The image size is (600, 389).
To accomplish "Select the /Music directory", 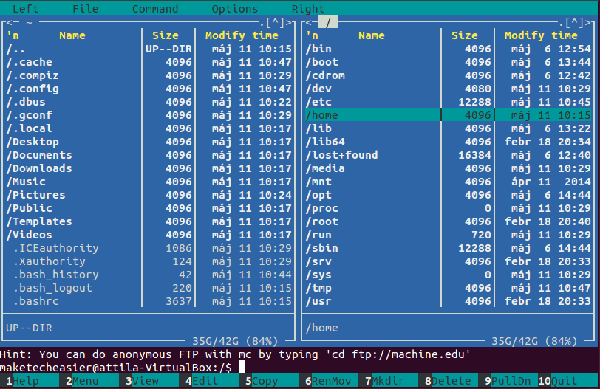I will click(x=149, y=182).
